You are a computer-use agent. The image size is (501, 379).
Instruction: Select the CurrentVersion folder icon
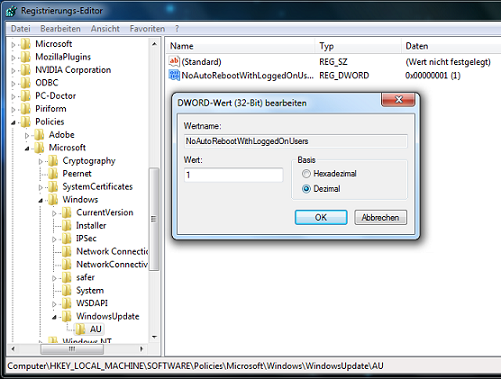[67, 213]
